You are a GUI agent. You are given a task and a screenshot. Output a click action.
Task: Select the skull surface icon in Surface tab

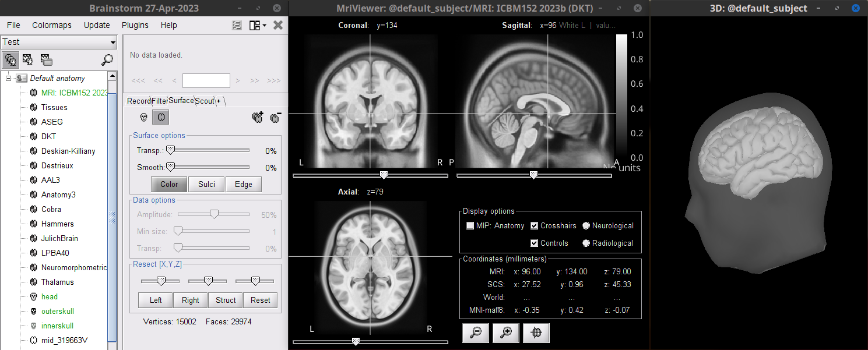click(x=143, y=118)
